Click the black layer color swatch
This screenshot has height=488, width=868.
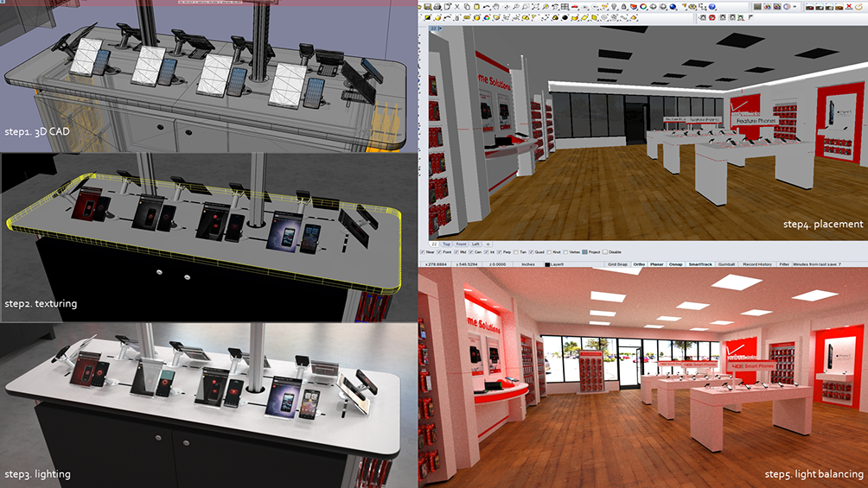[547, 264]
